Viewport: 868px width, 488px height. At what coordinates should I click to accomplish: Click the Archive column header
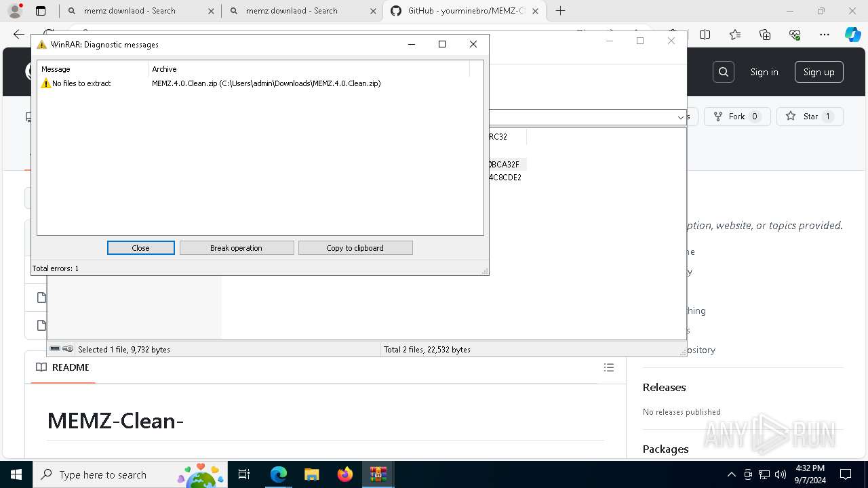pyautogui.click(x=309, y=69)
